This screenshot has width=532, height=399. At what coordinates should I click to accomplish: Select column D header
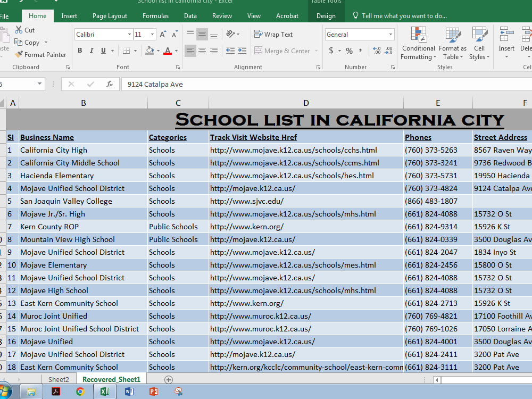306,103
